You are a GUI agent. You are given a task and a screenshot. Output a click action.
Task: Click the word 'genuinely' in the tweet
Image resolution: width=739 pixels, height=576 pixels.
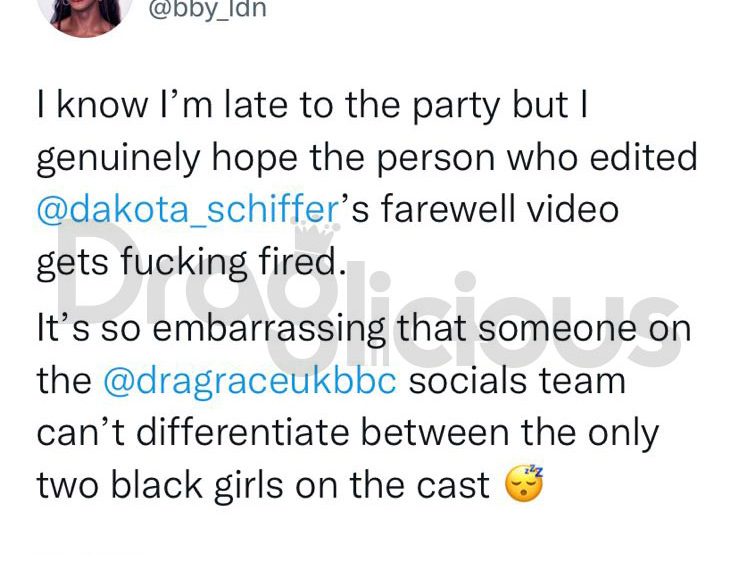(118, 159)
